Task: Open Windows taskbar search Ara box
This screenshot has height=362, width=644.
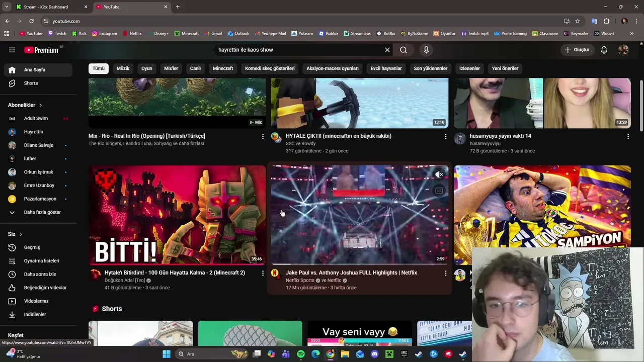Action: (x=211, y=354)
